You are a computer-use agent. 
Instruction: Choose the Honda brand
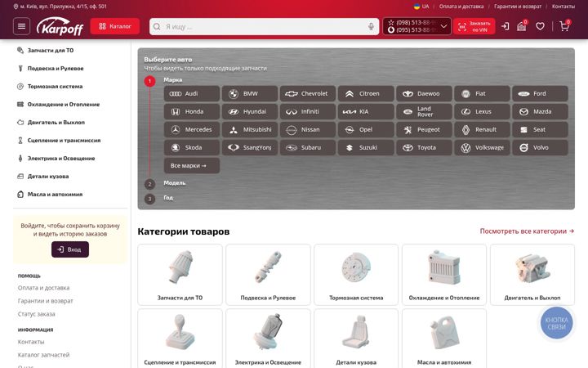[192, 111]
